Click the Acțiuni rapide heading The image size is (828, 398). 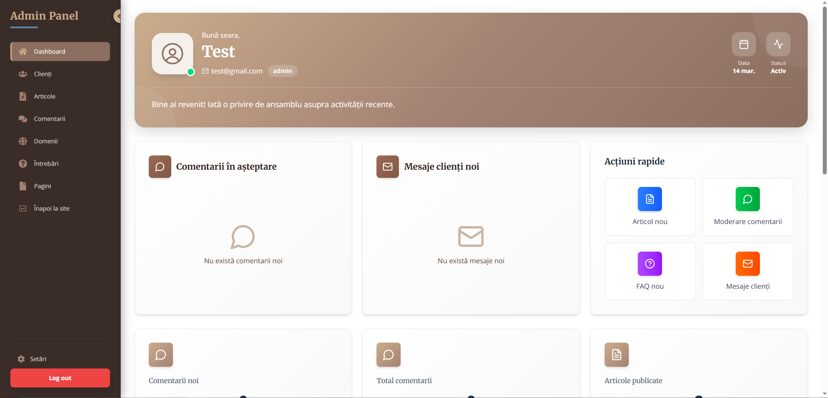coord(634,162)
